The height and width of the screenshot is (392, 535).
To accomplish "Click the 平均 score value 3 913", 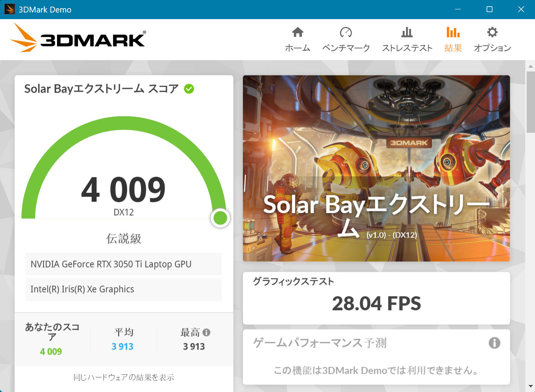I will point(122,347).
